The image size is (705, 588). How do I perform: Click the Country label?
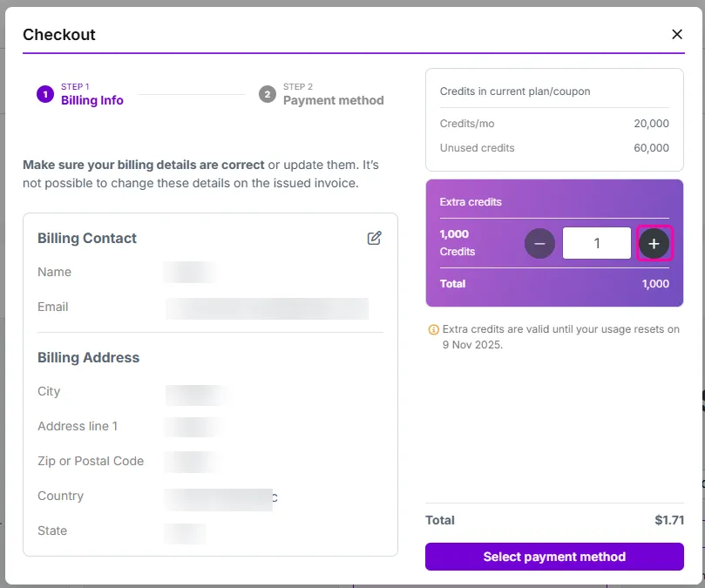click(x=61, y=496)
